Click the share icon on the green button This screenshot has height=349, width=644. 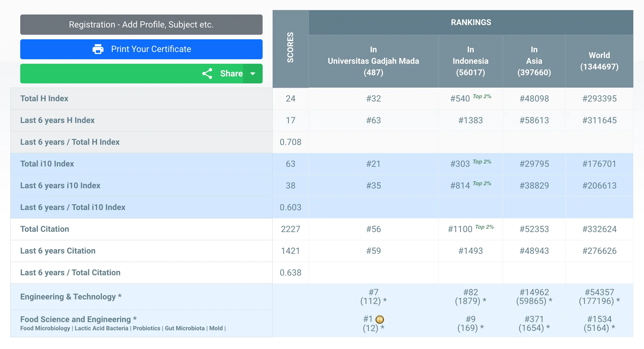(207, 73)
